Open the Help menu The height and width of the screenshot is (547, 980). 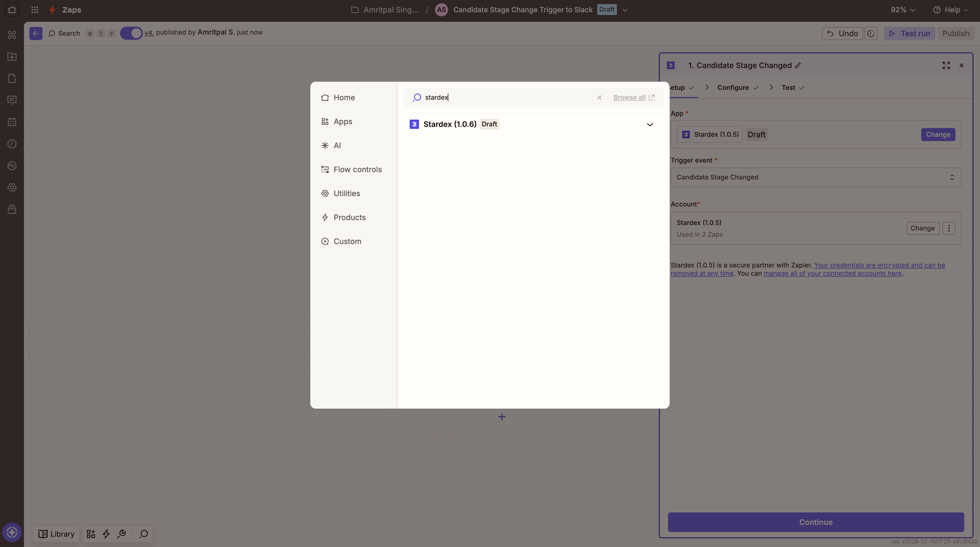[x=951, y=10]
